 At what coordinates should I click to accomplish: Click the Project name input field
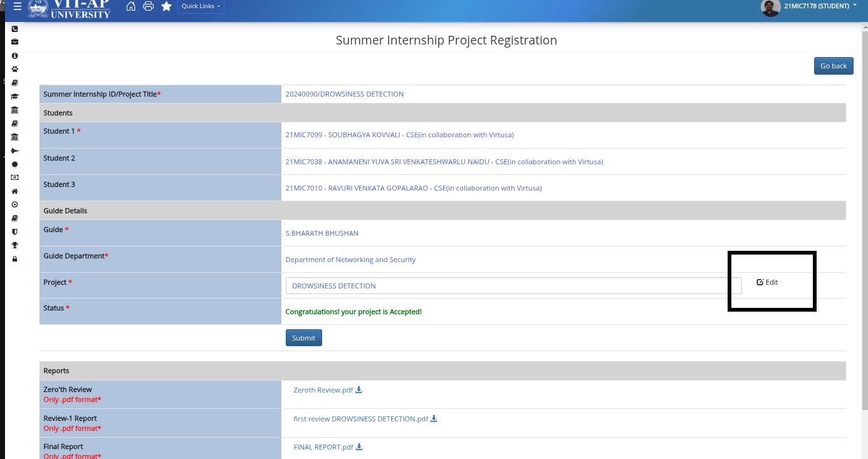[513, 286]
